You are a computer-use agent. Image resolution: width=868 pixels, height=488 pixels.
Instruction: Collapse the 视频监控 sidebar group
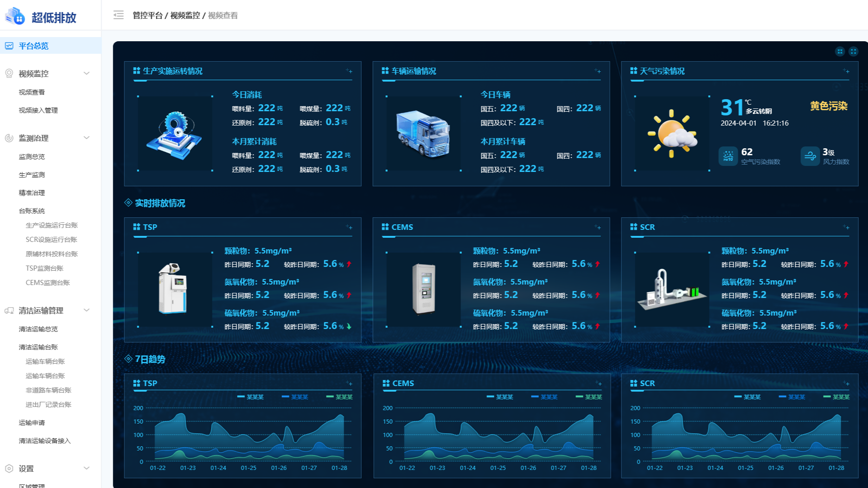(x=86, y=73)
